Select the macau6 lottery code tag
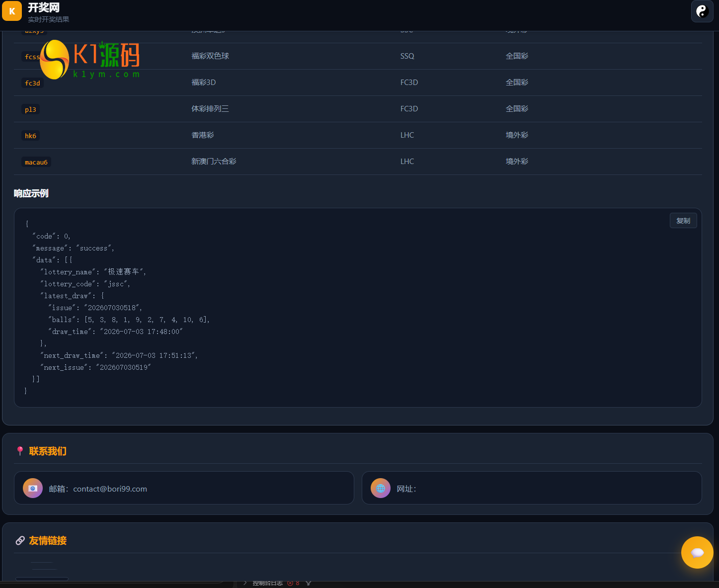 tap(36, 162)
